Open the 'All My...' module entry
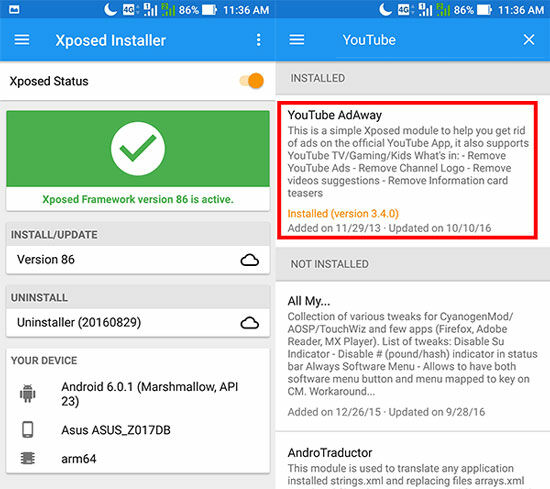This screenshot has height=489, width=550. pyautogui.click(x=412, y=356)
